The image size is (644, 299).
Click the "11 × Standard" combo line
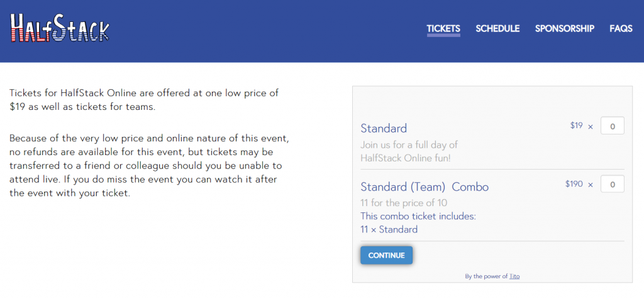(389, 229)
